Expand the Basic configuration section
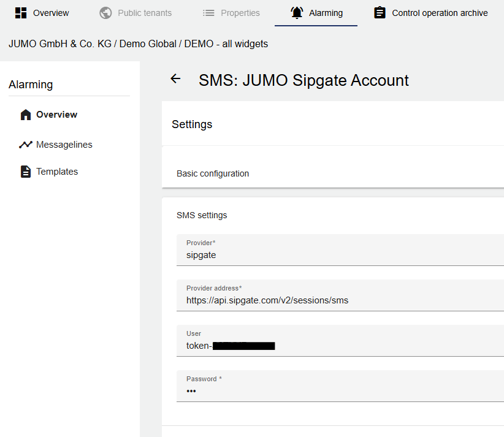Image resolution: width=504 pixels, height=437 pixels. 213,173
